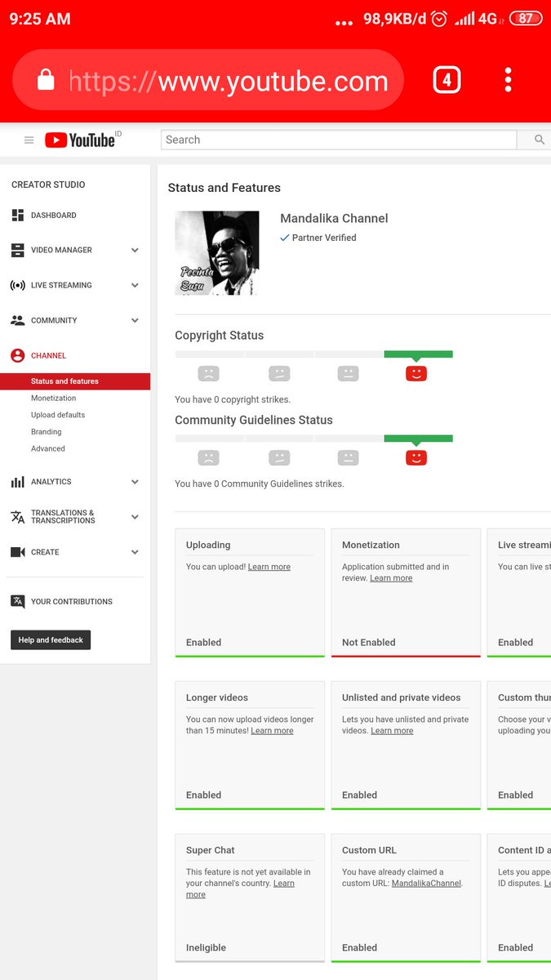551x980 pixels.
Task: Open the browser three-dot menu
Action: point(508,80)
